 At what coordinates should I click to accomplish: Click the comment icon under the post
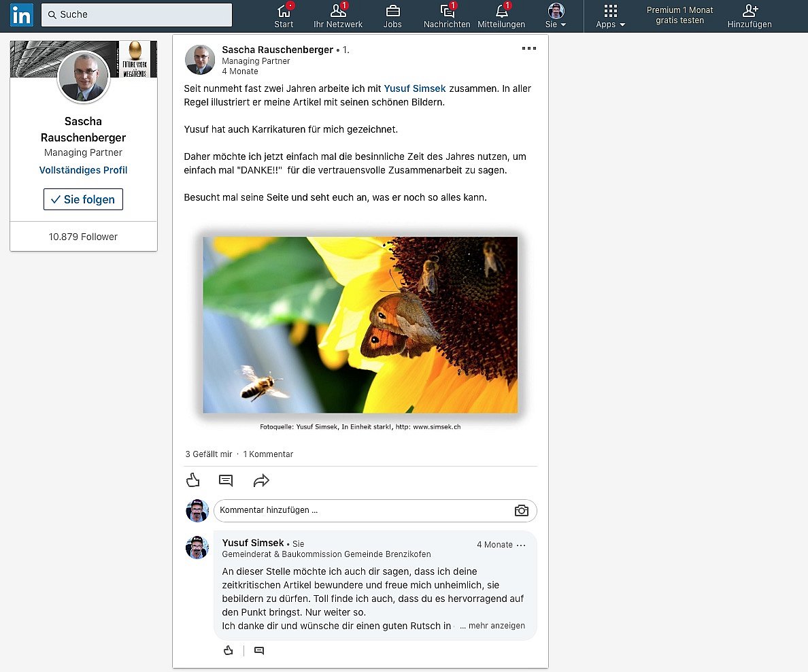[226, 481]
